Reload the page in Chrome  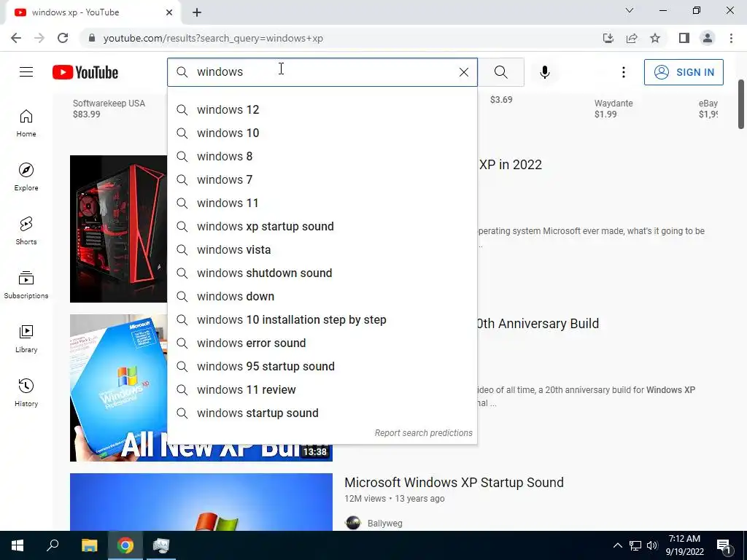63,38
